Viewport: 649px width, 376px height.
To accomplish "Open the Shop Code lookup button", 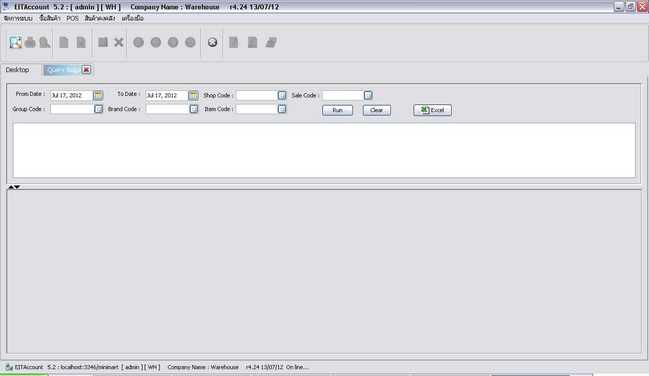I will (282, 95).
